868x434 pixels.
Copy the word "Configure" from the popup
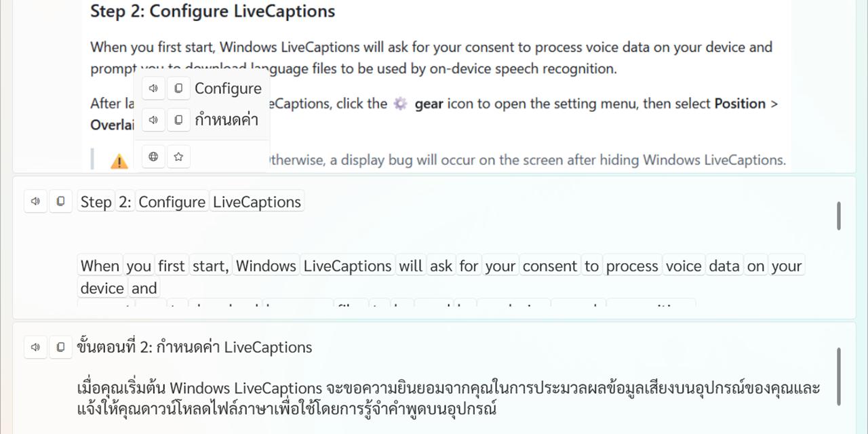click(178, 88)
